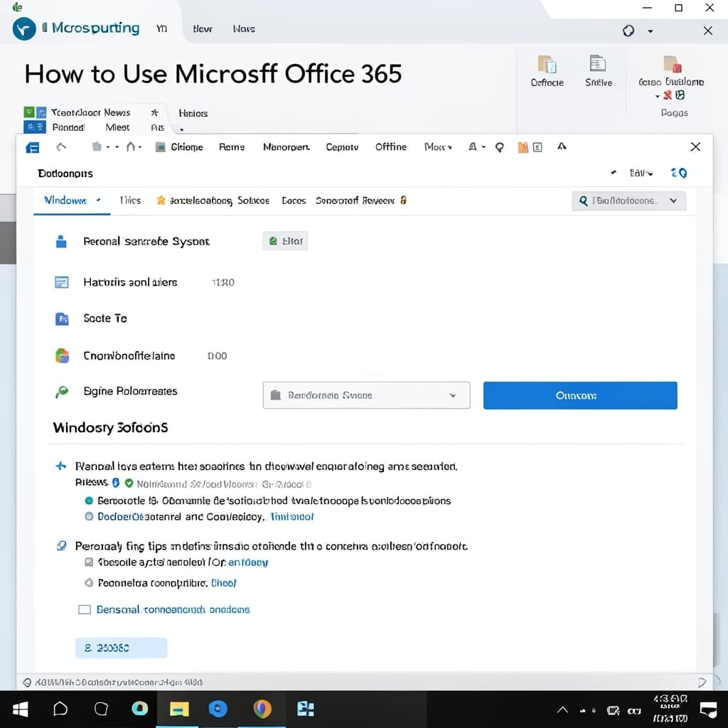
Task: Follow the Tonforiool link
Action: pyautogui.click(x=291, y=517)
